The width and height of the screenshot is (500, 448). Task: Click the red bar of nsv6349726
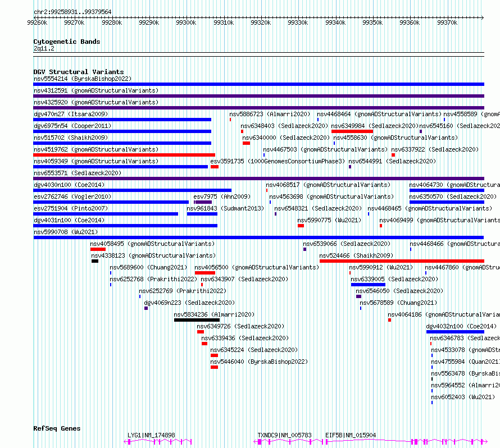tap(201, 332)
